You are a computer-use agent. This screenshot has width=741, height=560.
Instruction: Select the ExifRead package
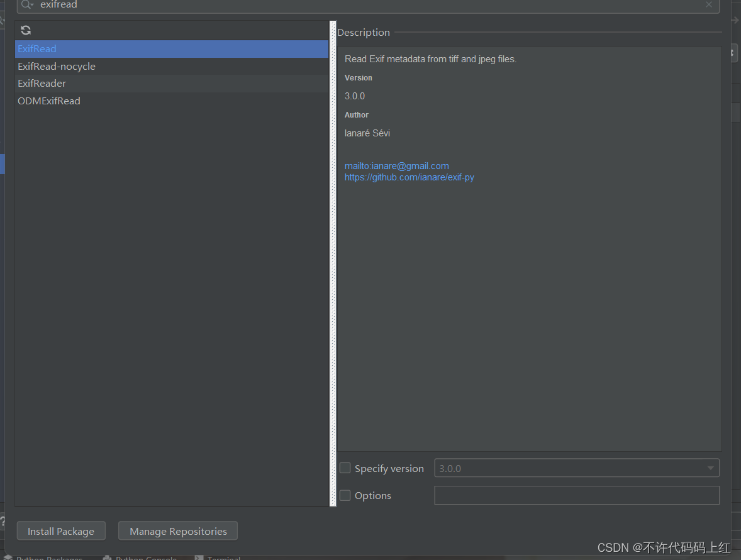[172, 49]
